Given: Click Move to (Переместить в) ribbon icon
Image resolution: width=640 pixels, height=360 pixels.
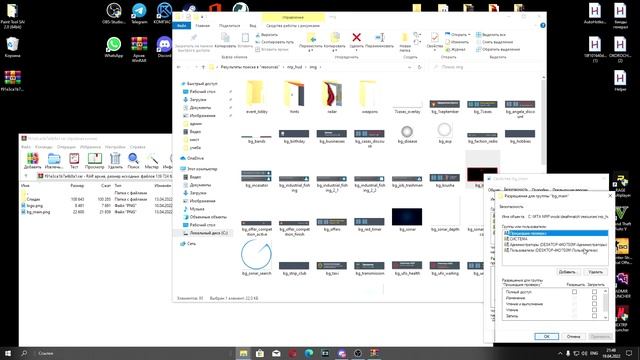Looking at the screenshot, I should coord(311,38).
